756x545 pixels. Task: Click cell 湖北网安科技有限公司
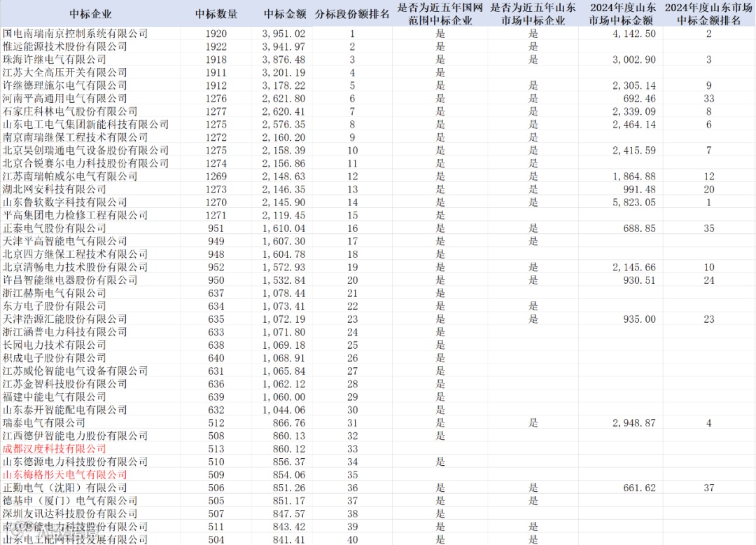coord(54,189)
